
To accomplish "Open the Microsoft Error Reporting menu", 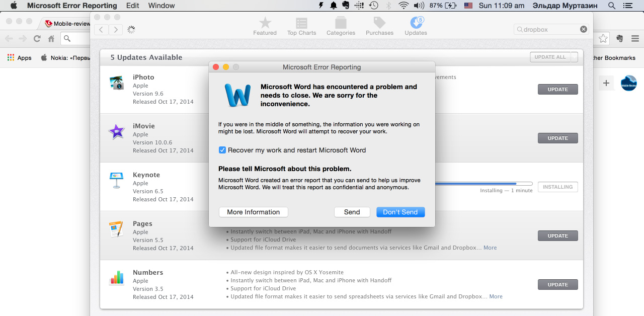I will (72, 6).
